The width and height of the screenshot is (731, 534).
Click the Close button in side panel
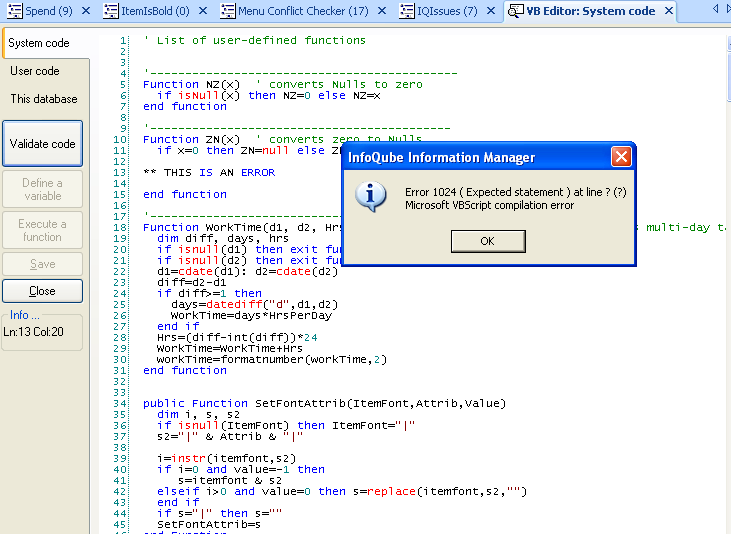[x=42, y=291]
